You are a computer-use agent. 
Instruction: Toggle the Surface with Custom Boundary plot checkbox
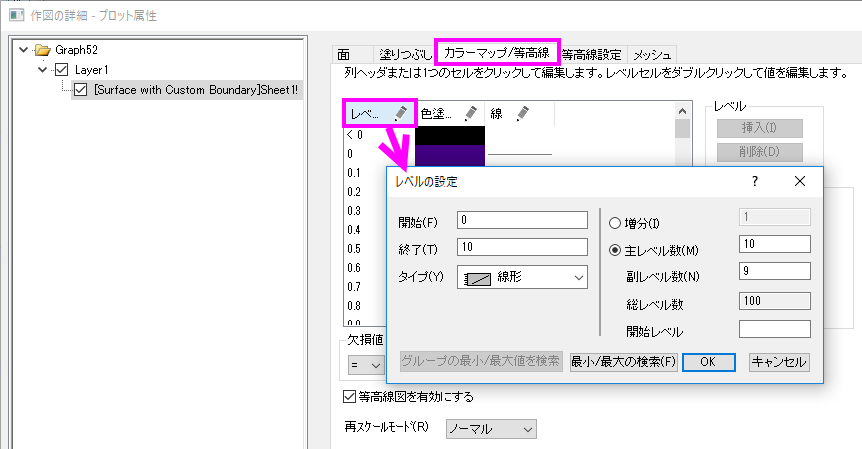click(x=81, y=90)
